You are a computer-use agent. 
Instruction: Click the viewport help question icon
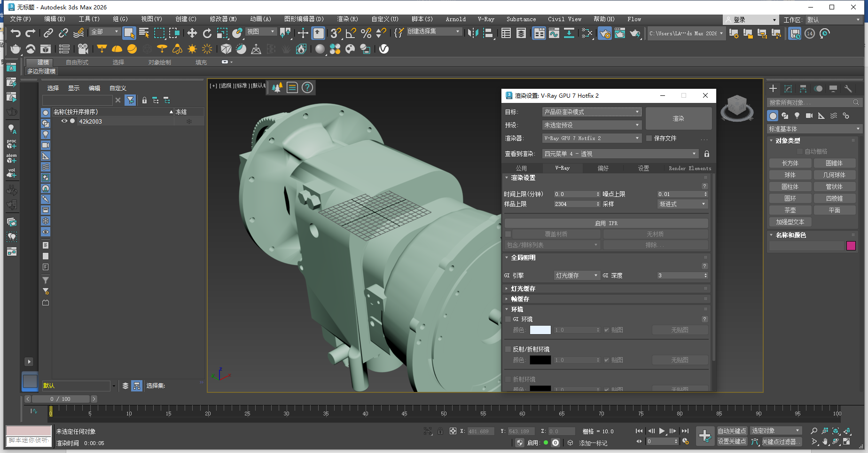click(x=307, y=87)
